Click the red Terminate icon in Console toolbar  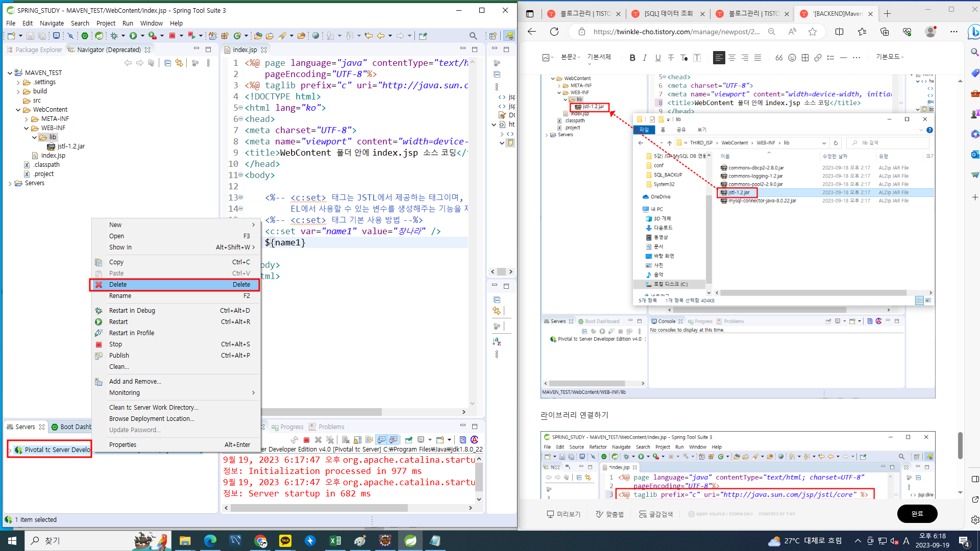306,440
